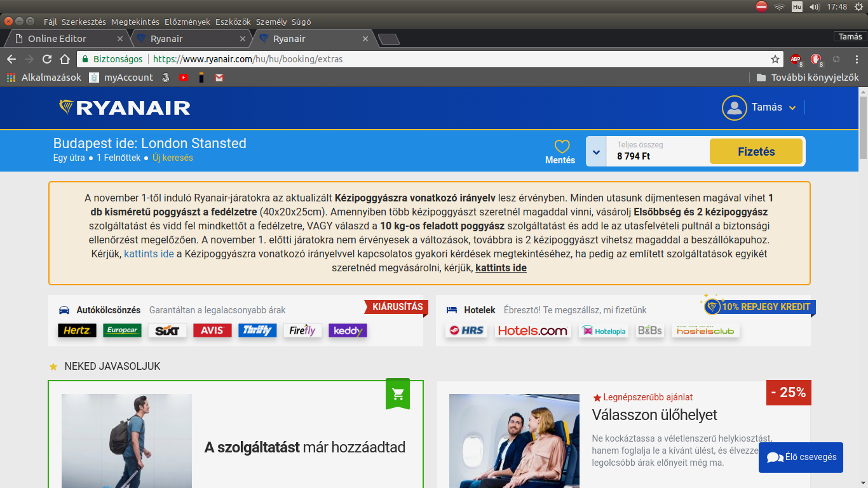Viewport: 868px width, 488px height.
Task: Open a new browser tab
Action: coord(389,39)
